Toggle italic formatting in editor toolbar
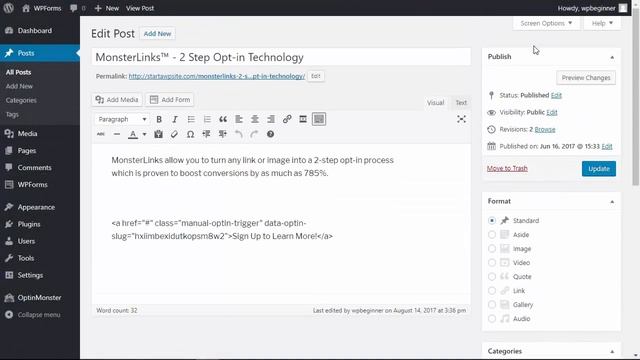 pos(175,119)
